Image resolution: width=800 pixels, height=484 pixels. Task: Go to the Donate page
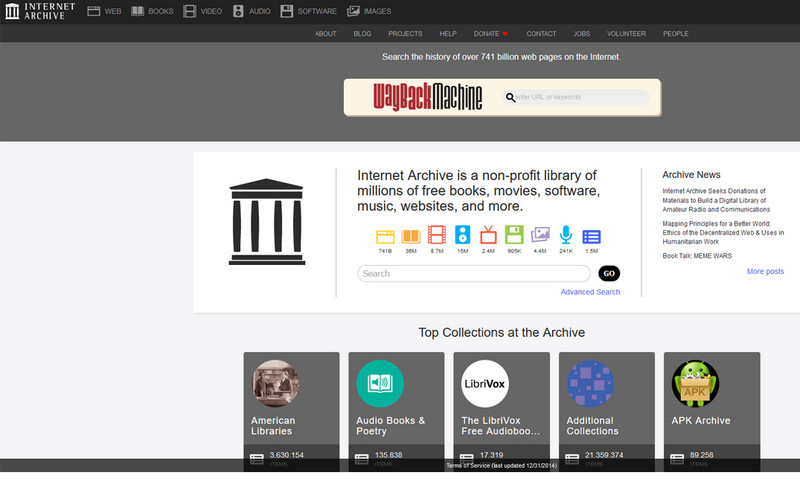click(x=486, y=34)
